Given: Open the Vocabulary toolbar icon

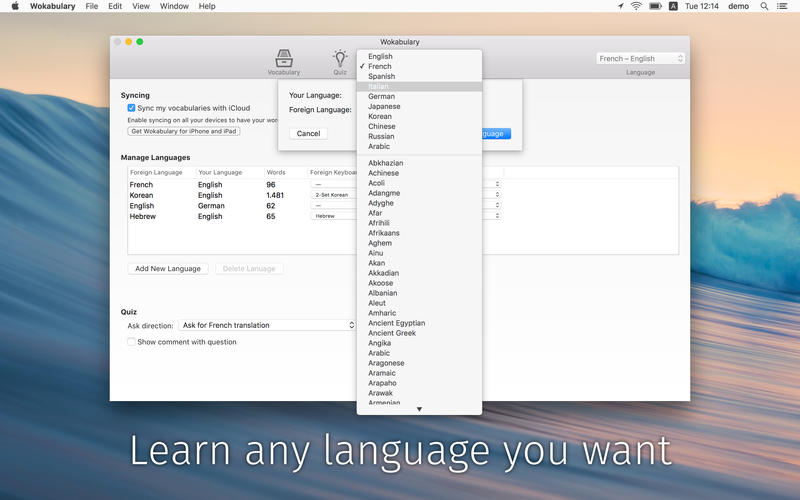Looking at the screenshot, I should tap(283, 60).
